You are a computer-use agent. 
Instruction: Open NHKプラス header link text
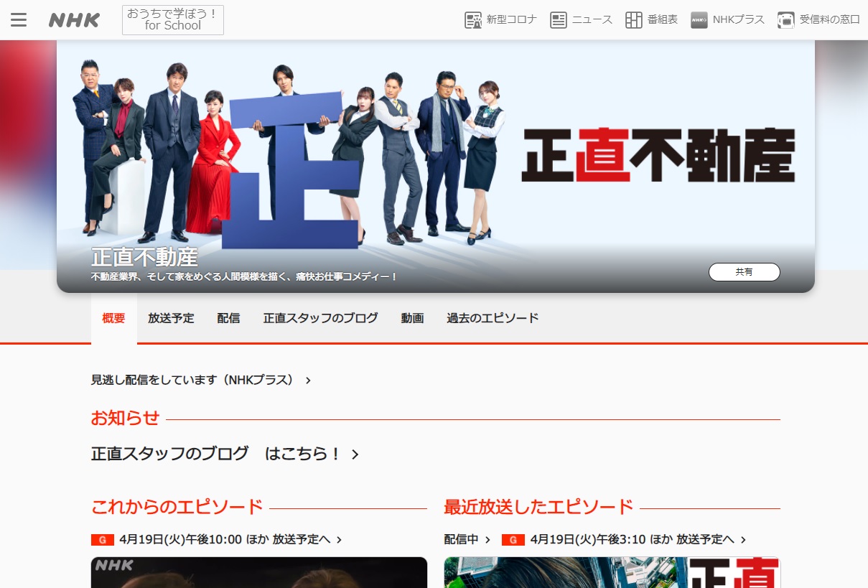[x=739, y=20]
